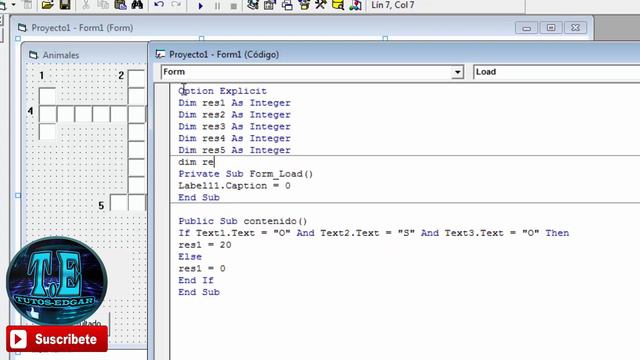Click the 'Dim res3 As Integer' line

click(234, 127)
